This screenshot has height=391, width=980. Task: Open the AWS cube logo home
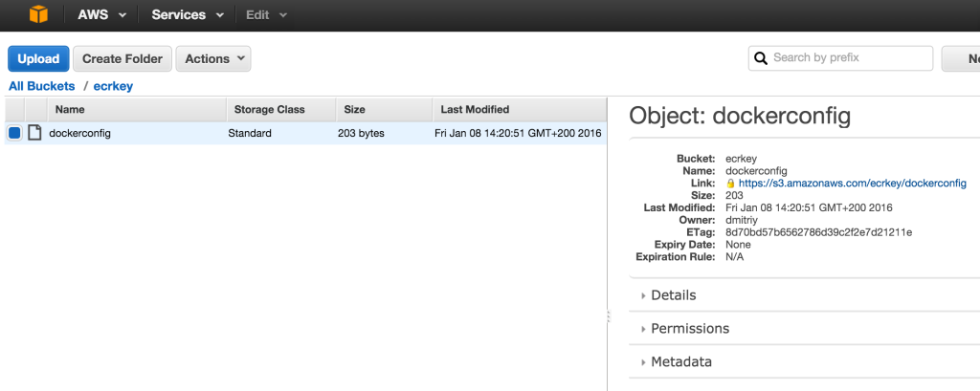(x=38, y=14)
